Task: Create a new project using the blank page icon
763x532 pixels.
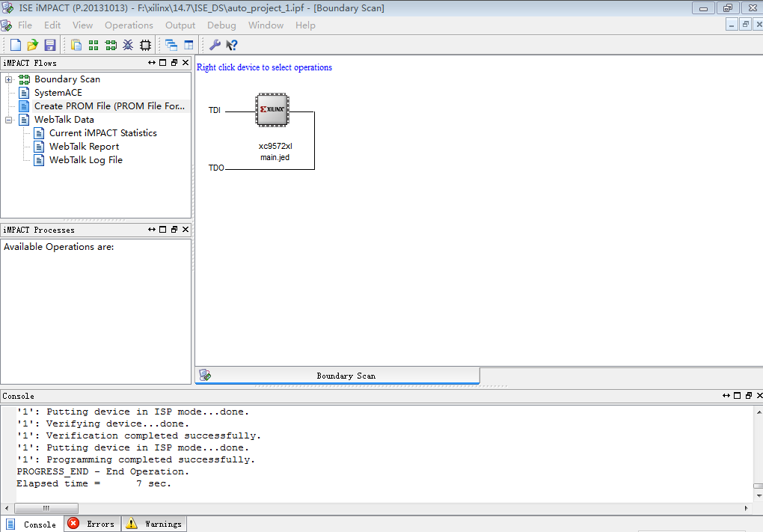Action: click(x=14, y=44)
